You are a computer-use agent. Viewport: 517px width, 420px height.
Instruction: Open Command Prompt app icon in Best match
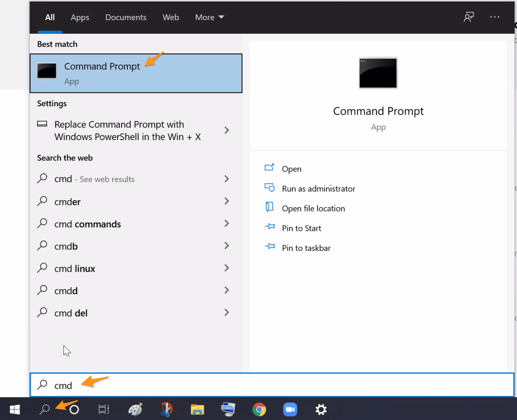point(46,71)
